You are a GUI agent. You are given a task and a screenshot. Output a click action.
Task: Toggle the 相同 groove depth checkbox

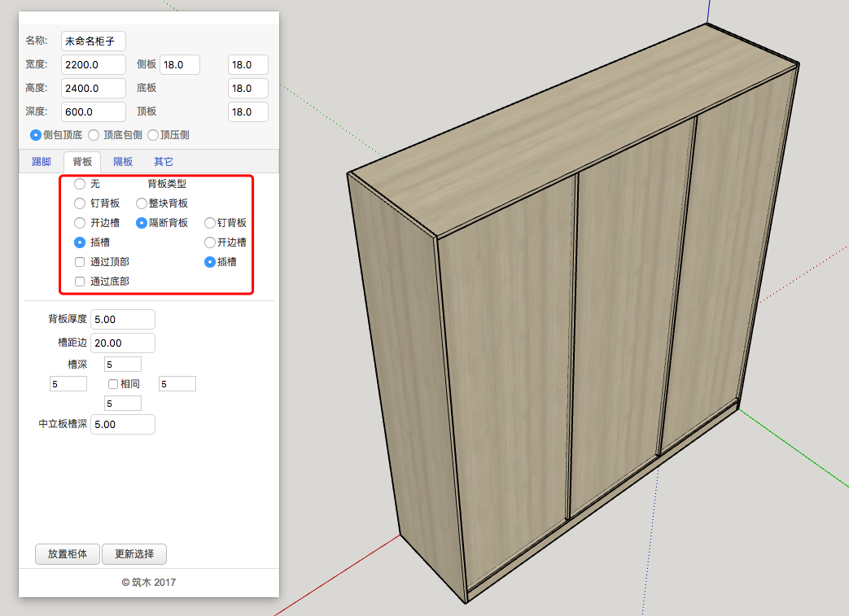click(113, 384)
